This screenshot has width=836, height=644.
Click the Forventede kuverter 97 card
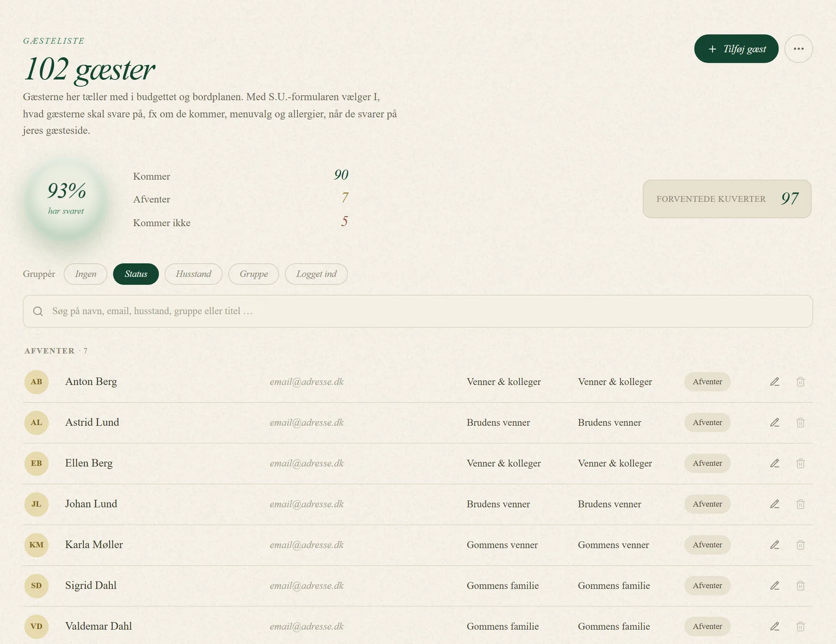click(727, 199)
